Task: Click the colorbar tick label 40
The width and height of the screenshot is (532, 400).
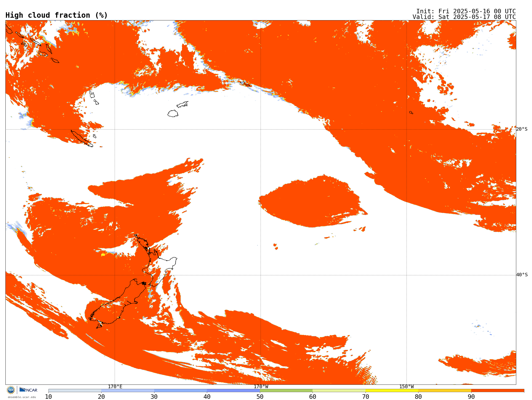Action: pyautogui.click(x=207, y=397)
